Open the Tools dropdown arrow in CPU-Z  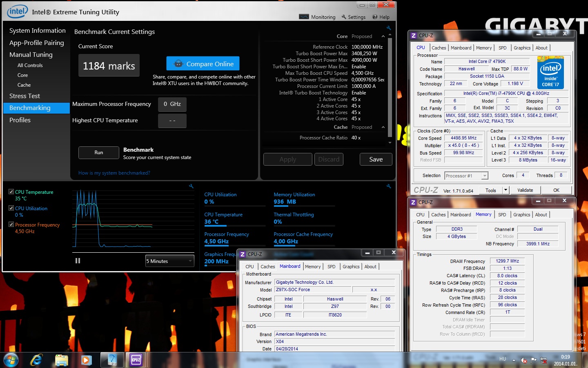[506, 190]
